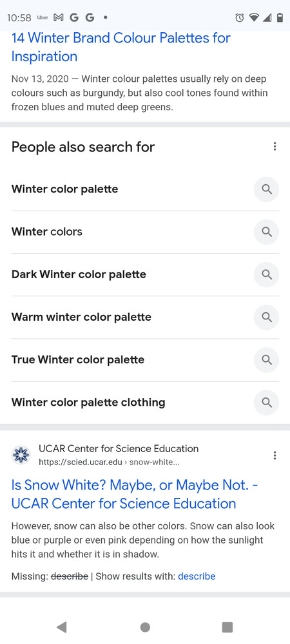The width and height of the screenshot is (290, 644).
Task: Tap Android back navigation button
Action: click(62, 627)
